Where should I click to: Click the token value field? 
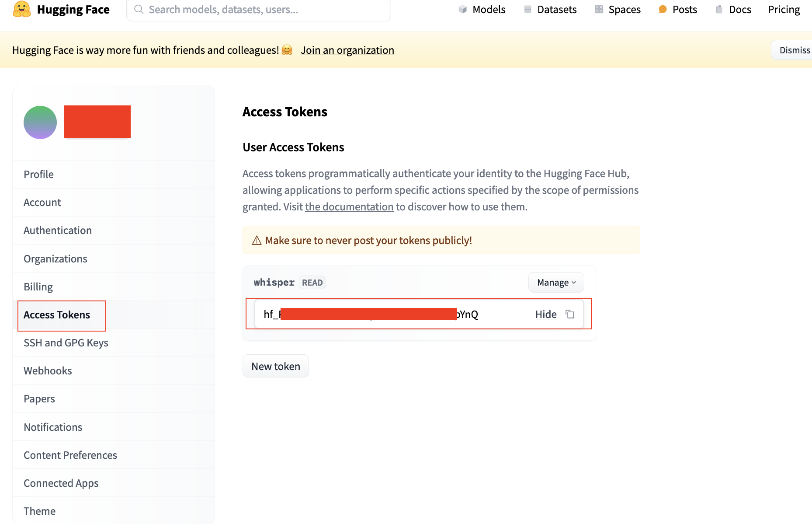click(419, 314)
